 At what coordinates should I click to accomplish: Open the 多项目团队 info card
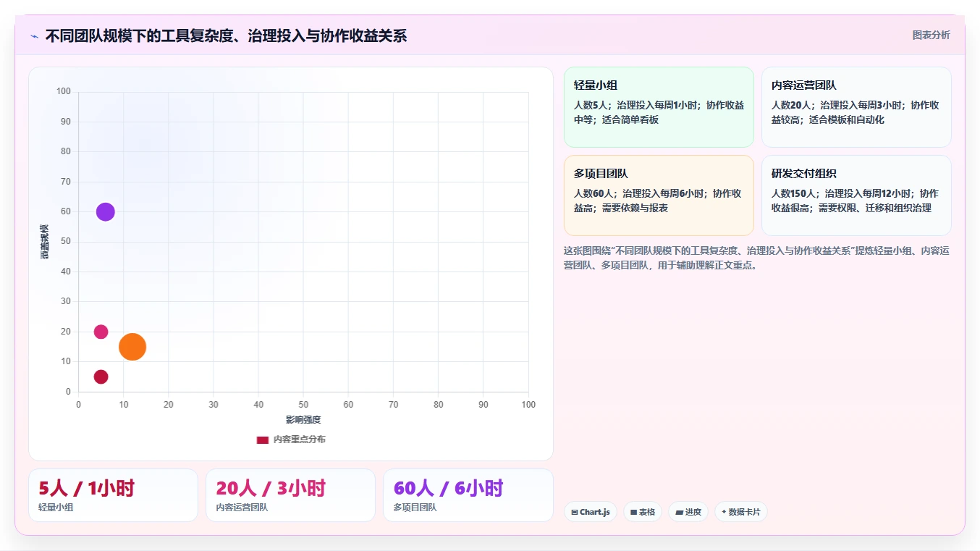tap(659, 195)
